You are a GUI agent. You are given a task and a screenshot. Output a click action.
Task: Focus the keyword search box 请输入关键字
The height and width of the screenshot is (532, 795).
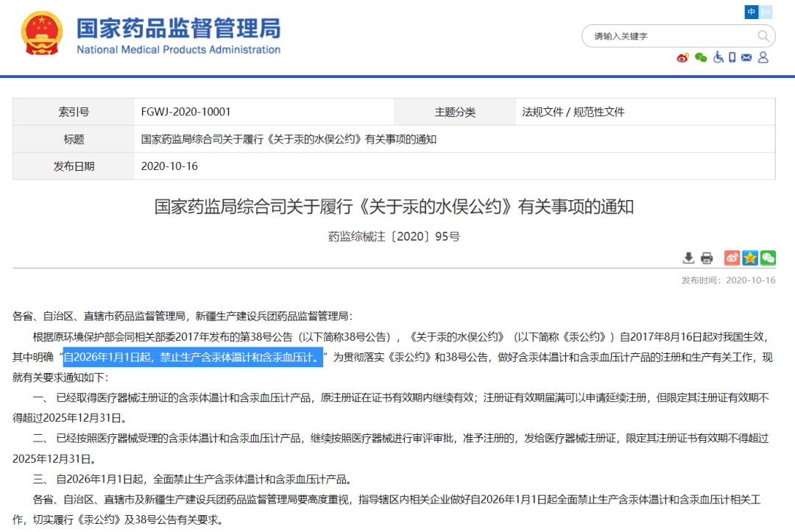[x=668, y=36]
